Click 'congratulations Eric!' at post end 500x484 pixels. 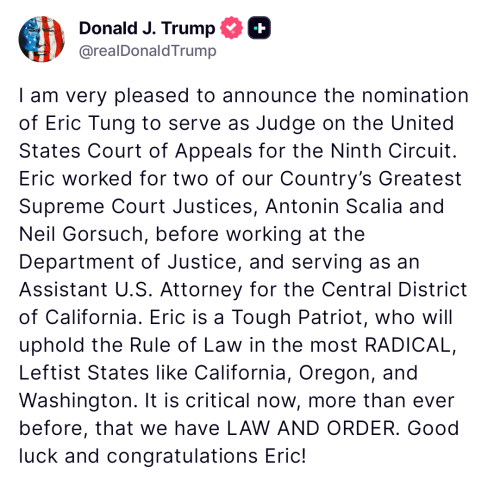[x=206, y=456]
